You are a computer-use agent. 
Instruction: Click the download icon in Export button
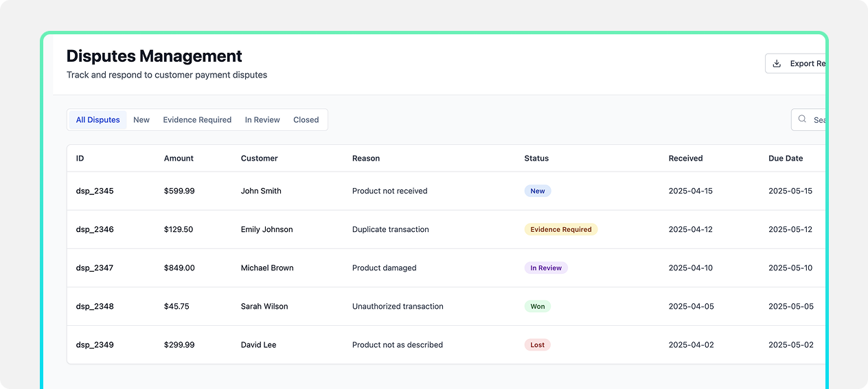point(777,64)
